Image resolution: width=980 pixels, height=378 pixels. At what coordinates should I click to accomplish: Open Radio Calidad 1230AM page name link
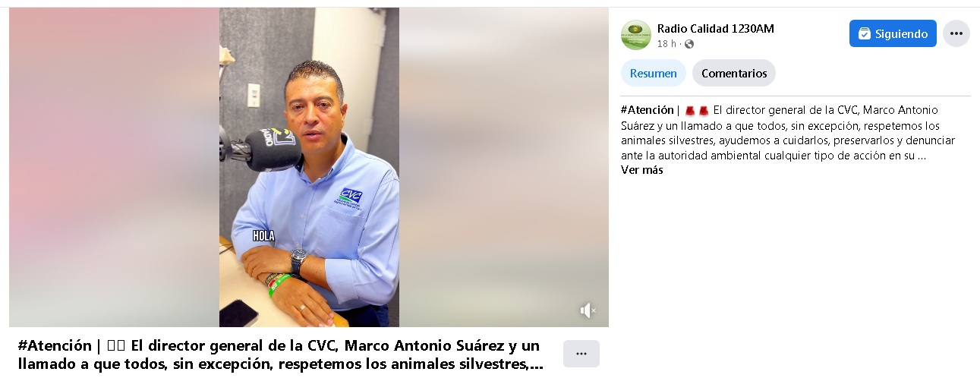716,29
